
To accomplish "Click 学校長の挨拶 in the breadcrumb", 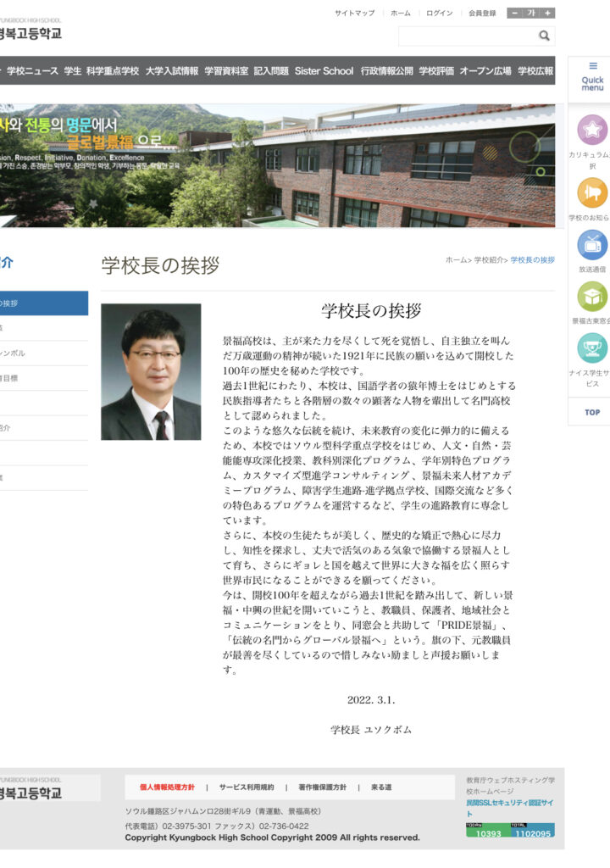I will pyautogui.click(x=533, y=259).
